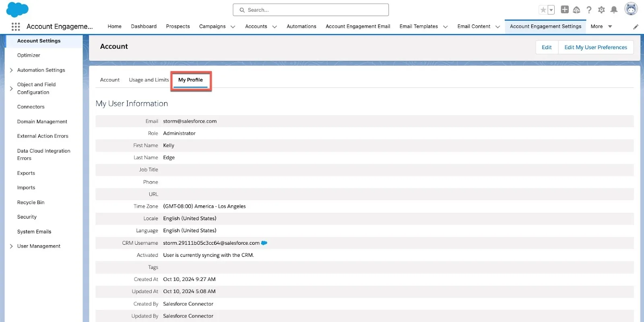The height and width of the screenshot is (322, 644).
Task: Expand the Campaigns tab chevron
Action: (233, 27)
